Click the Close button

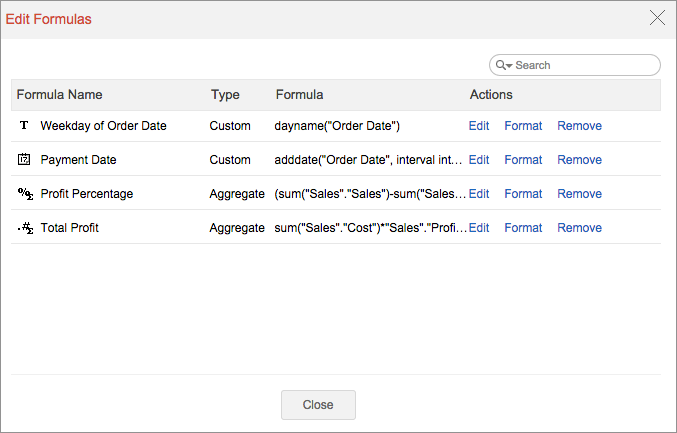click(318, 405)
